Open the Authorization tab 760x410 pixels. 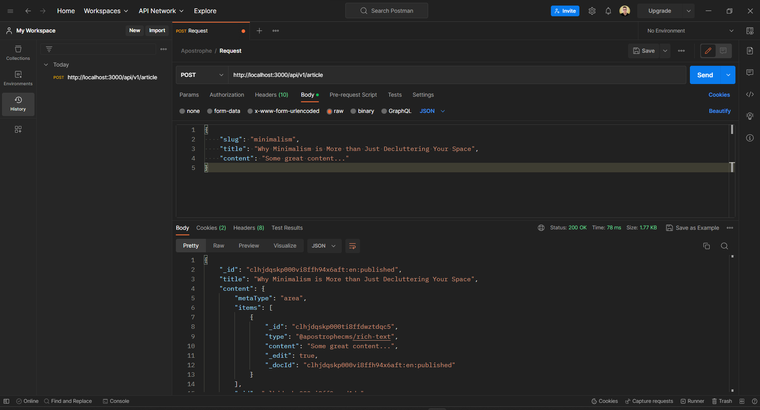[x=226, y=95]
